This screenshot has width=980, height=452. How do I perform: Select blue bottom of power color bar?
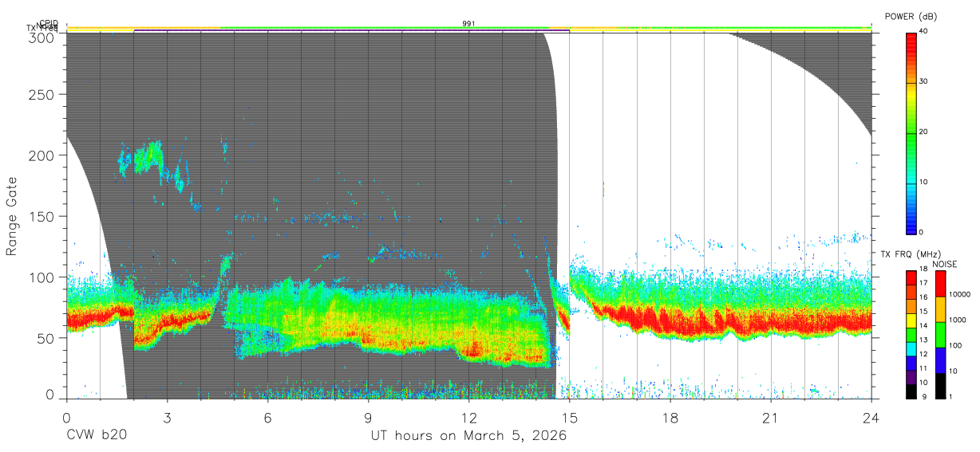pyautogui.click(x=911, y=223)
